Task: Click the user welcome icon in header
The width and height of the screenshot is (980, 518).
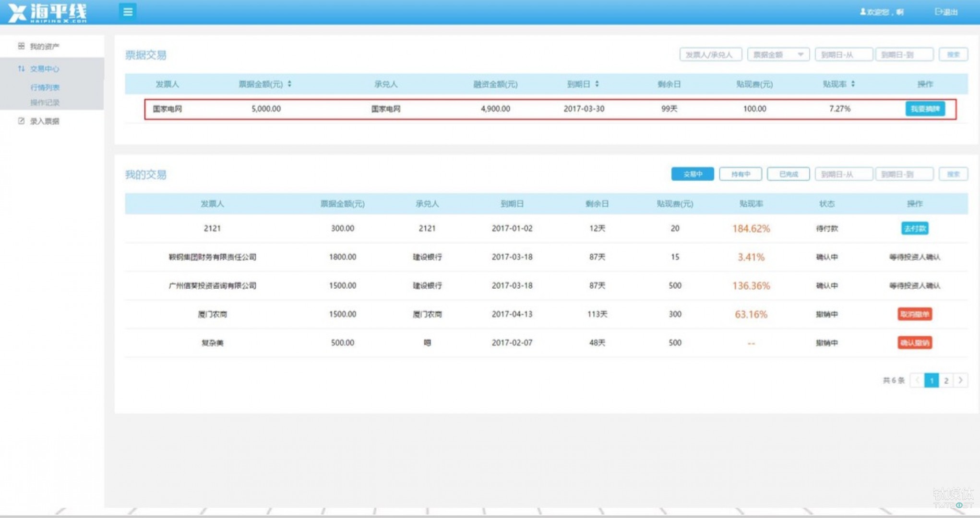Action: point(863,12)
